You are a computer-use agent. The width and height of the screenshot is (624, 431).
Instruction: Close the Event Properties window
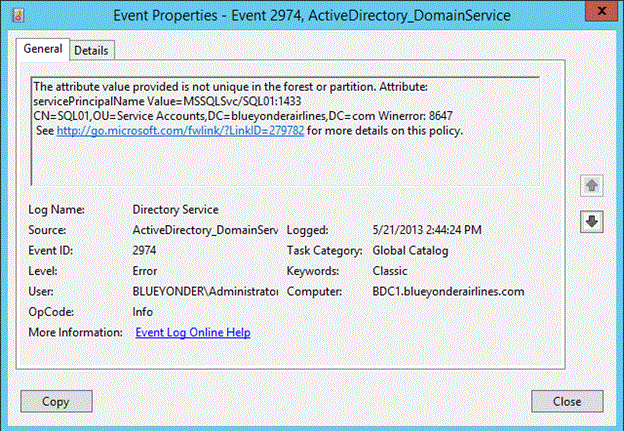click(x=602, y=11)
